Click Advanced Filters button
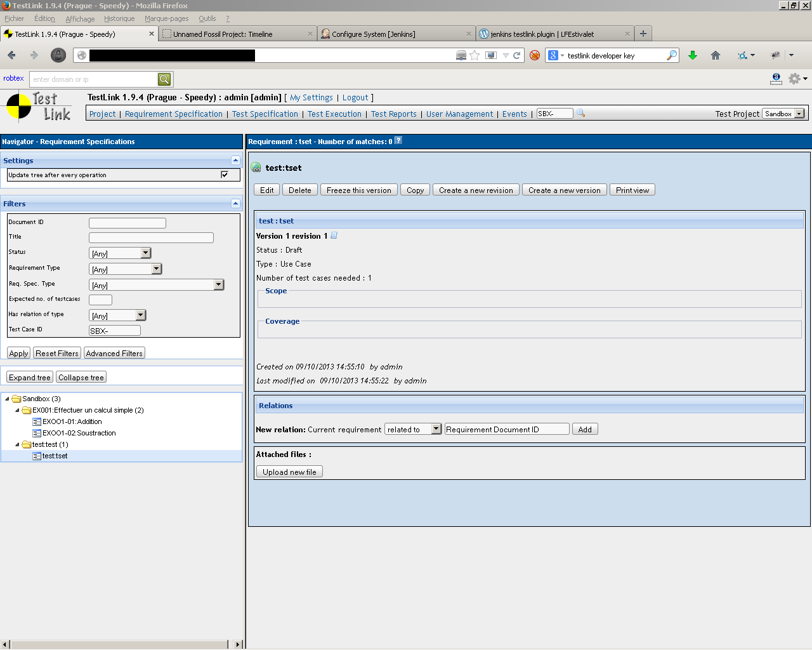This screenshot has height=650, width=812. pyautogui.click(x=114, y=353)
